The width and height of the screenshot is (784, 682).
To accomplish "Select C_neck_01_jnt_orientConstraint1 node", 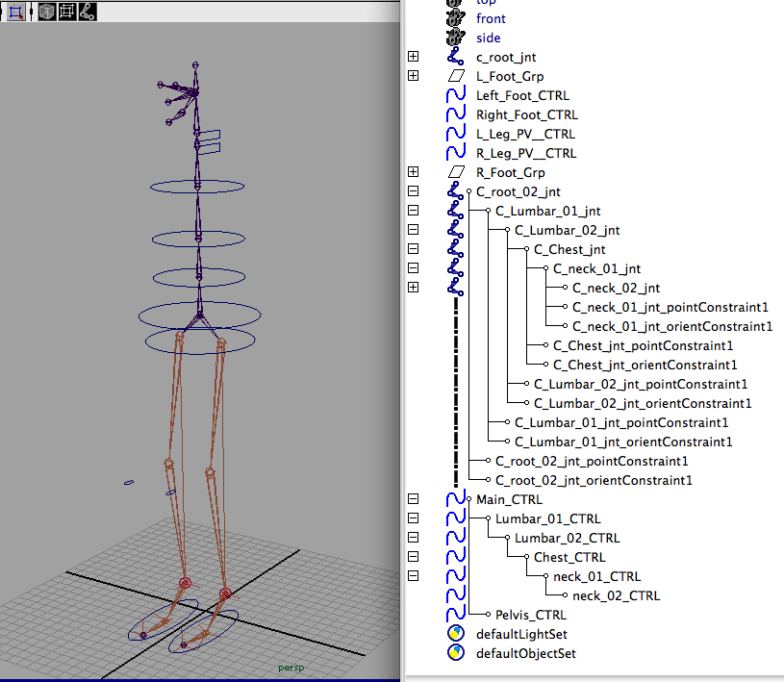I will [x=672, y=326].
